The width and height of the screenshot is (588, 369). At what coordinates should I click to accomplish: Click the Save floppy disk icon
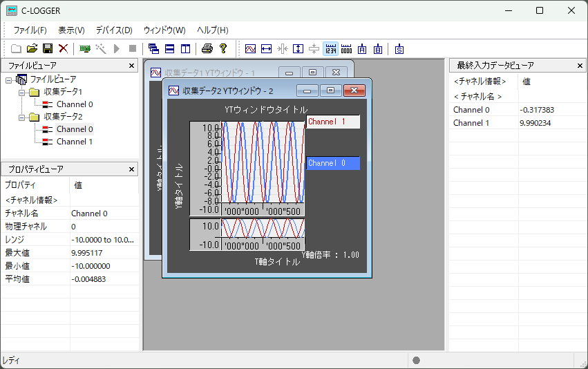pyautogui.click(x=48, y=48)
